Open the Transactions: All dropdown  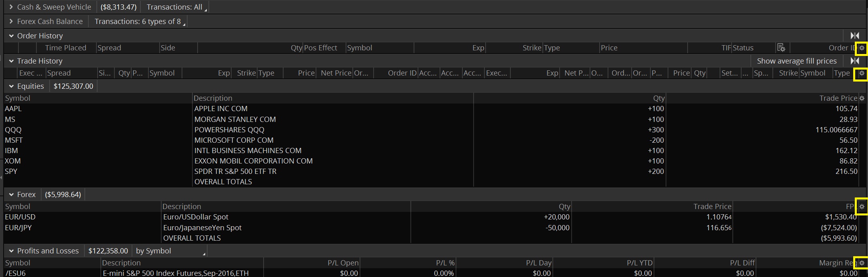click(175, 7)
